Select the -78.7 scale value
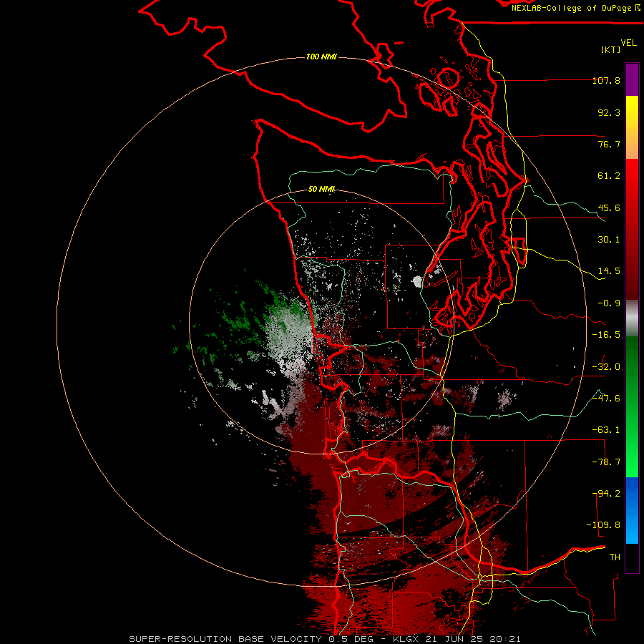This screenshot has width=644, height=644. pyautogui.click(x=606, y=462)
